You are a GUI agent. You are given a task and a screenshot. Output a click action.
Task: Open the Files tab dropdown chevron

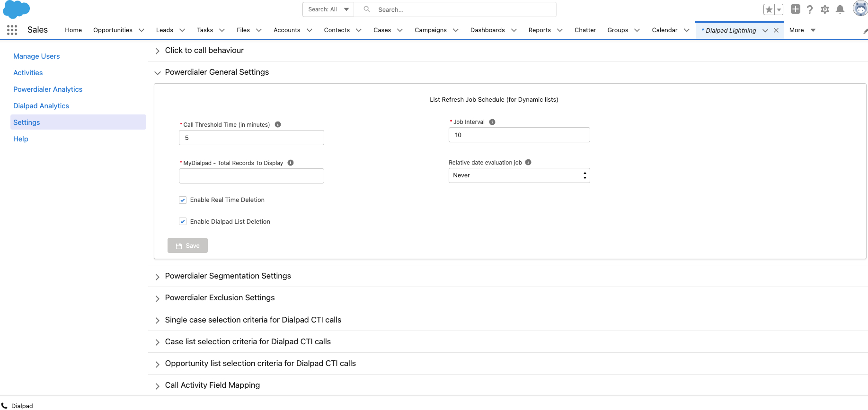(x=259, y=30)
